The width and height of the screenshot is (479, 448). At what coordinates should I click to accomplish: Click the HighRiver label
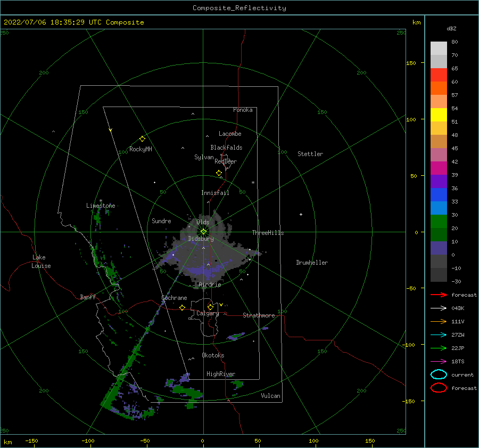(x=221, y=374)
